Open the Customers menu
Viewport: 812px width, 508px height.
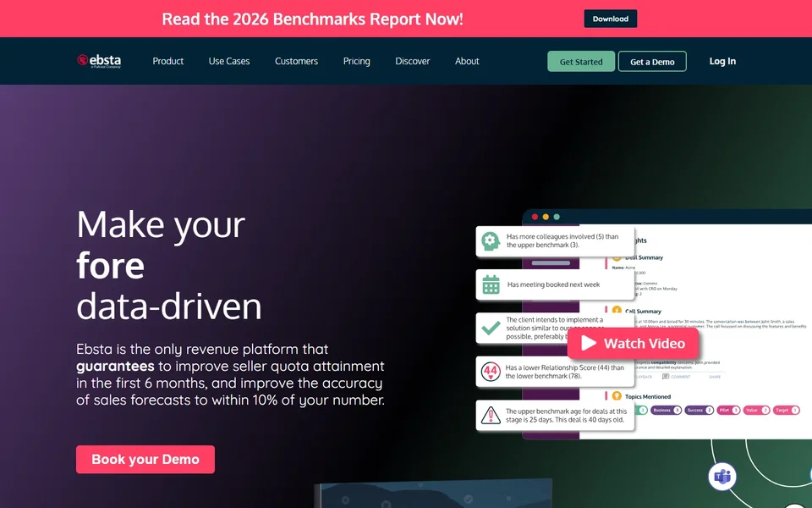pos(296,61)
